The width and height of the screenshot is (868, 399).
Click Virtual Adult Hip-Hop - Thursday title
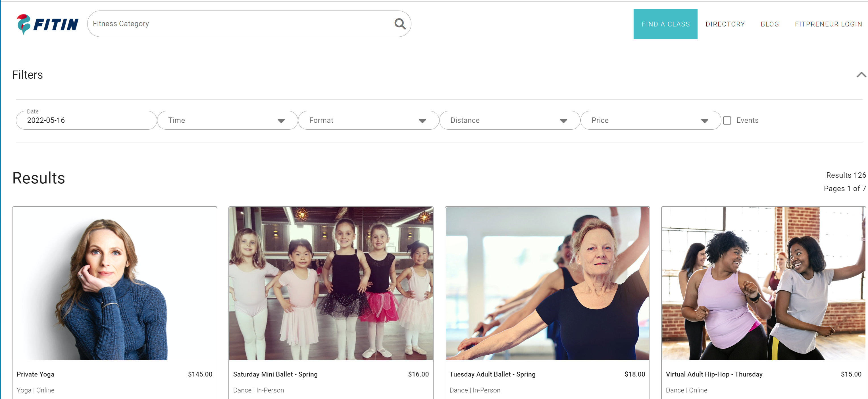[x=714, y=374]
